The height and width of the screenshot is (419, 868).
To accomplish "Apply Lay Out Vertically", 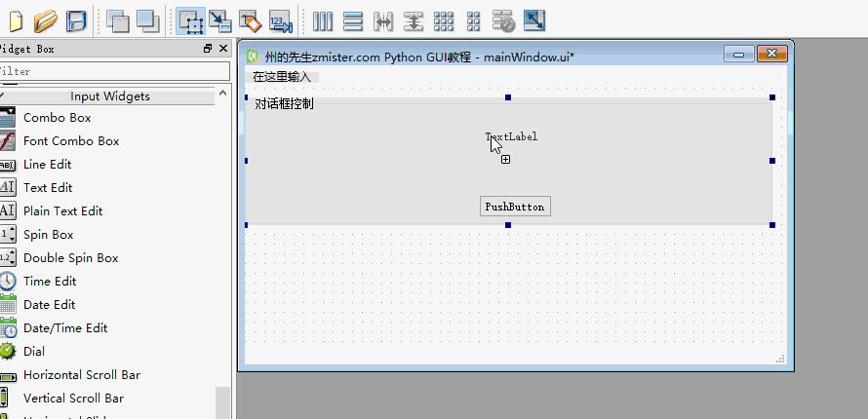I will 353,21.
